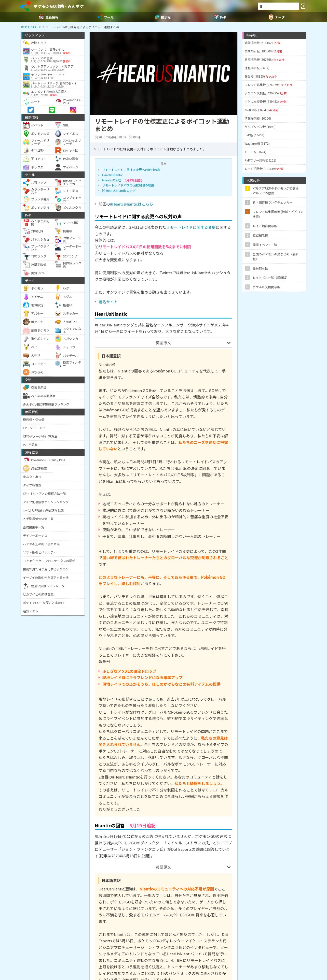
Task: Click the raid egg icon for レイドボス
Action: (58, 134)
